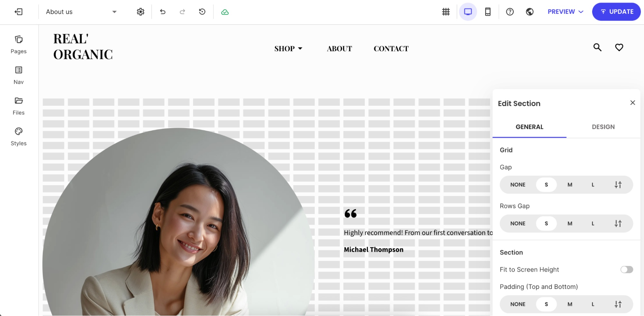Open page settings gear icon
The image size is (644, 316).
point(140,12)
